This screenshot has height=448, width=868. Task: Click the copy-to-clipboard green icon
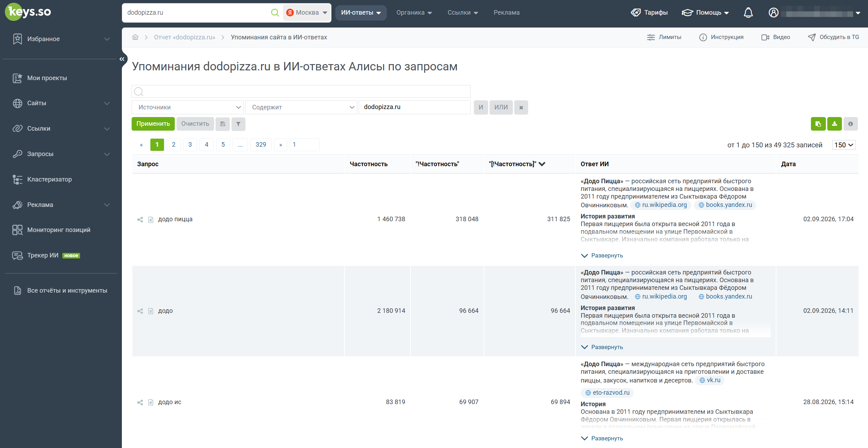tap(818, 124)
